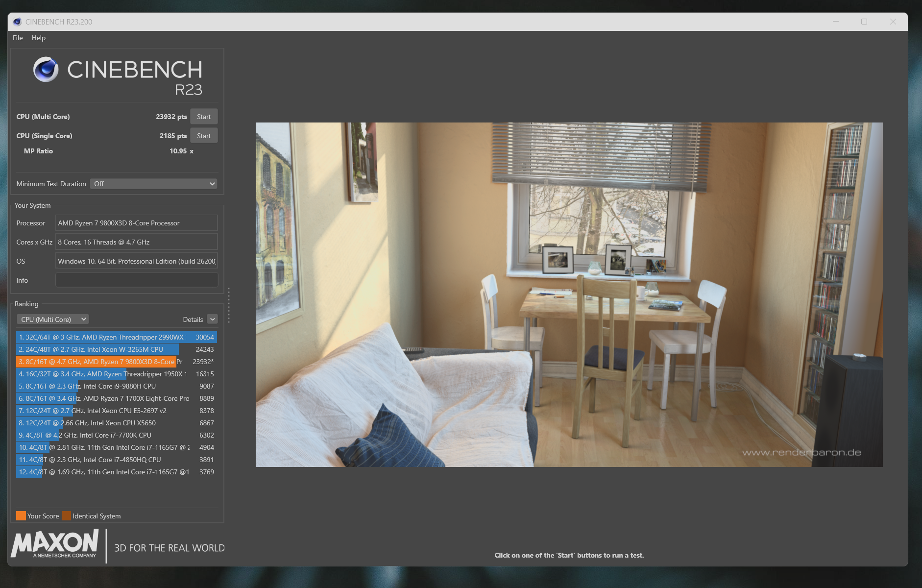
Task: Click the Maxon logo in the footer
Action: tap(55, 544)
